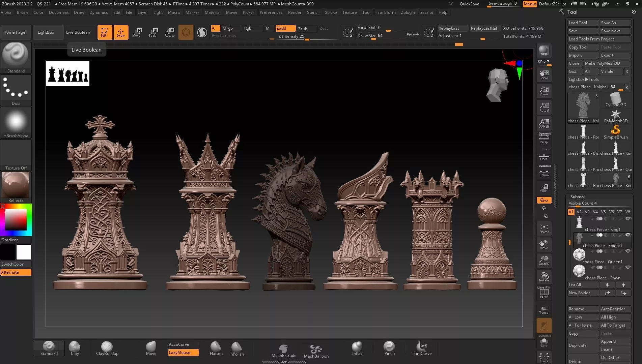The height and width of the screenshot is (364, 642).
Task: Pick the Inflat brush
Action: point(357,348)
